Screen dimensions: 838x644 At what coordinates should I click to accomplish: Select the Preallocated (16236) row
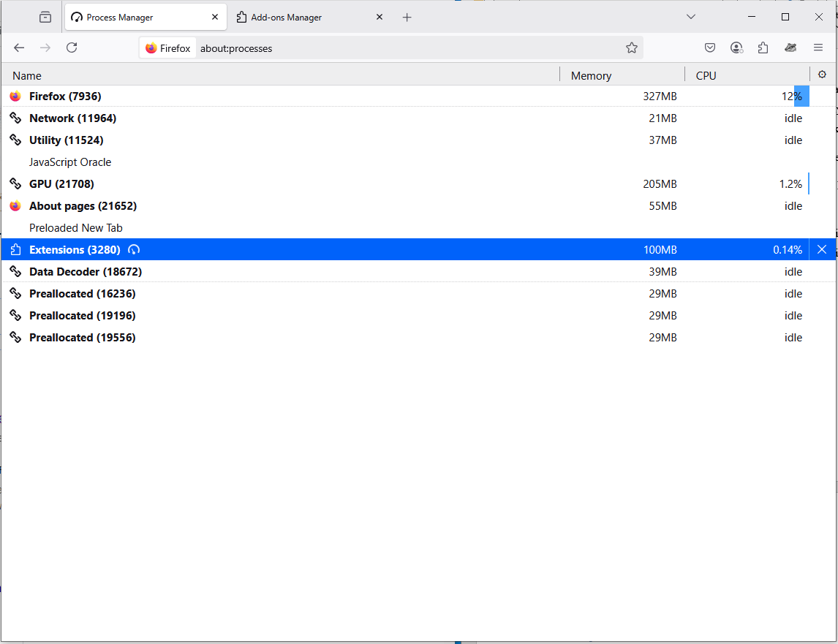pos(418,293)
